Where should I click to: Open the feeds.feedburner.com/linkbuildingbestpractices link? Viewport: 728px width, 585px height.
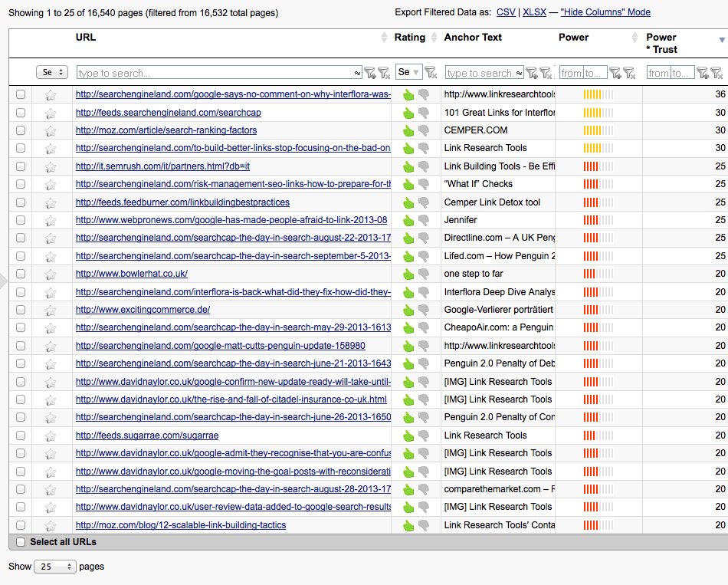182,202
